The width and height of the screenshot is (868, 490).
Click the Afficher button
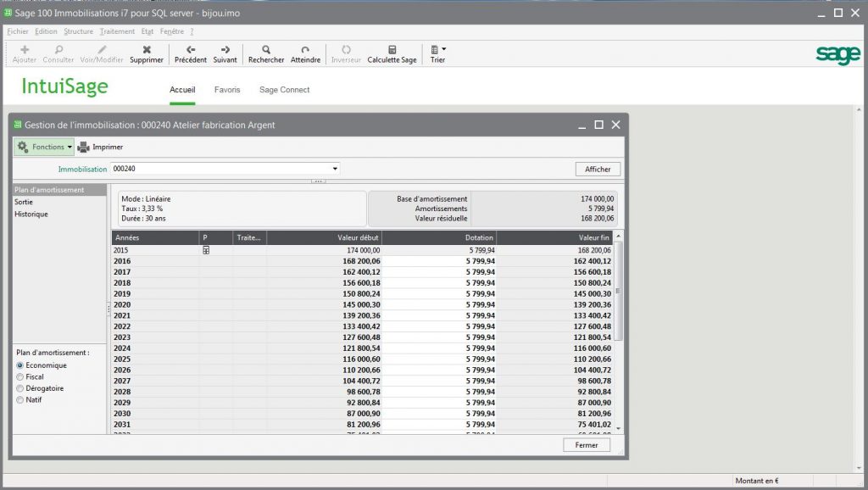(x=598, y=169)
